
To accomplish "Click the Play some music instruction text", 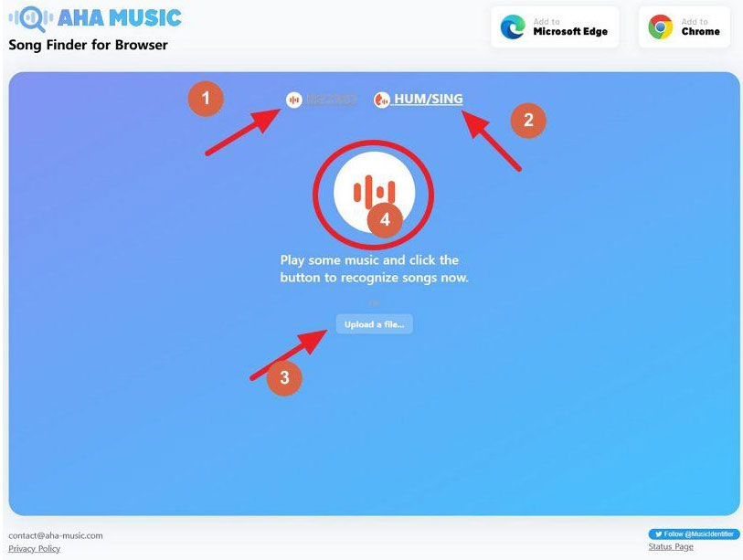I will (375, 269).
